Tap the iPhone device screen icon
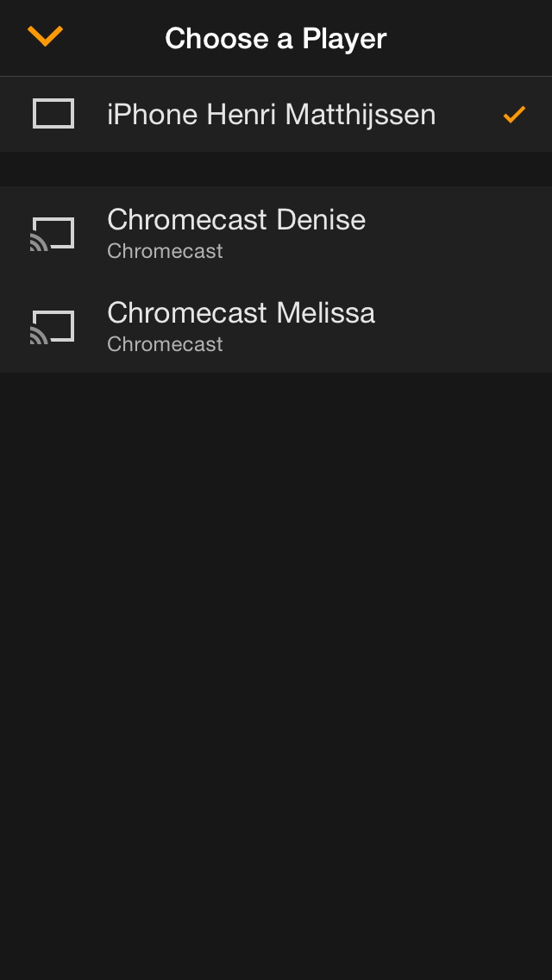This screenshot has width=552, height=980. [53, 114]
